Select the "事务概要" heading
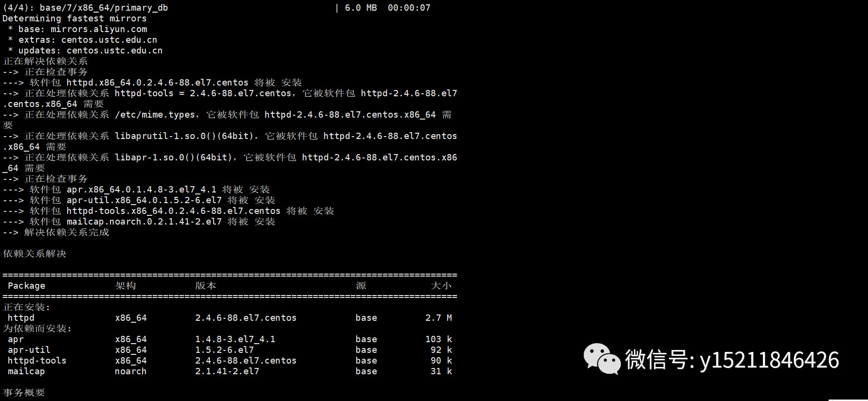The height and width of the screenshot is (401, 868). tap(24, 393)
